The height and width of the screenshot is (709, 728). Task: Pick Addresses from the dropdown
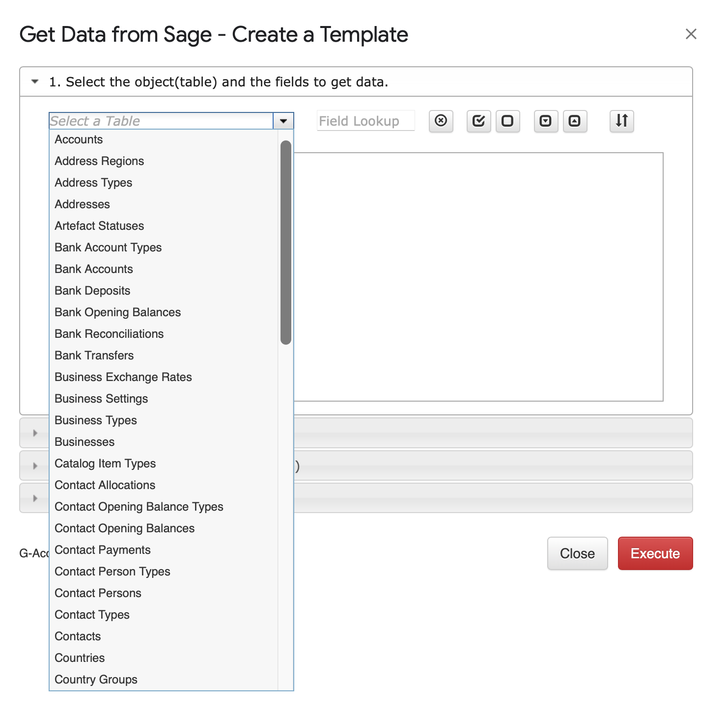tap(164, 204)
